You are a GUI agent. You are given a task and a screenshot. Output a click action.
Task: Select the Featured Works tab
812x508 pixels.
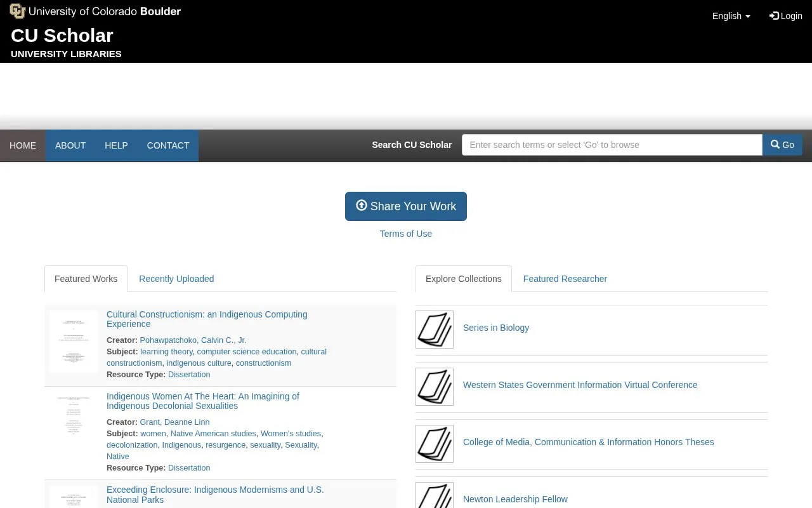point(86,279)
